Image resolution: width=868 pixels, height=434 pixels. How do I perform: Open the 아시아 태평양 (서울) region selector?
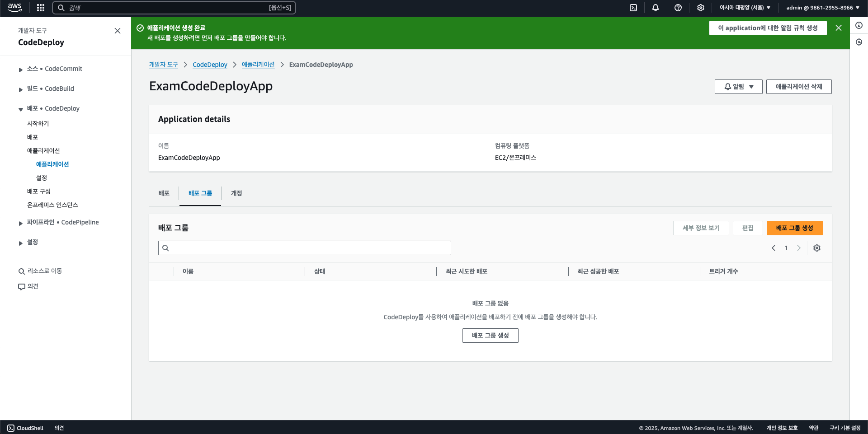click(745, 8)
